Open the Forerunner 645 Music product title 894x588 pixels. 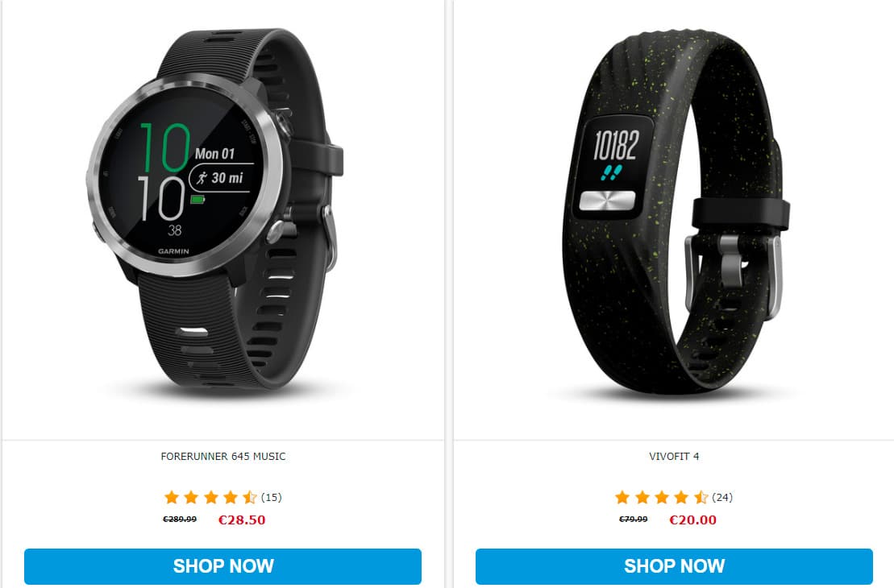tap(223, 457)
